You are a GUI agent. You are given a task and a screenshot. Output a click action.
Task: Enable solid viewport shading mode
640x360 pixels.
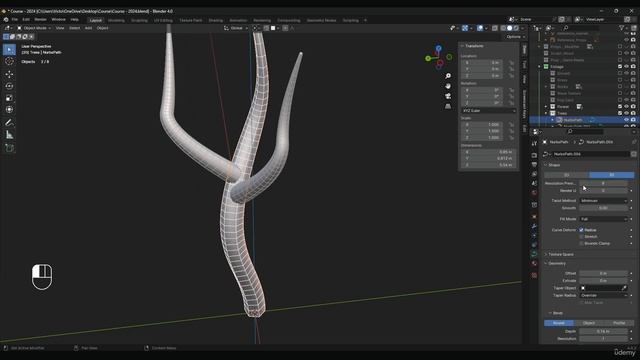[509, 28]
